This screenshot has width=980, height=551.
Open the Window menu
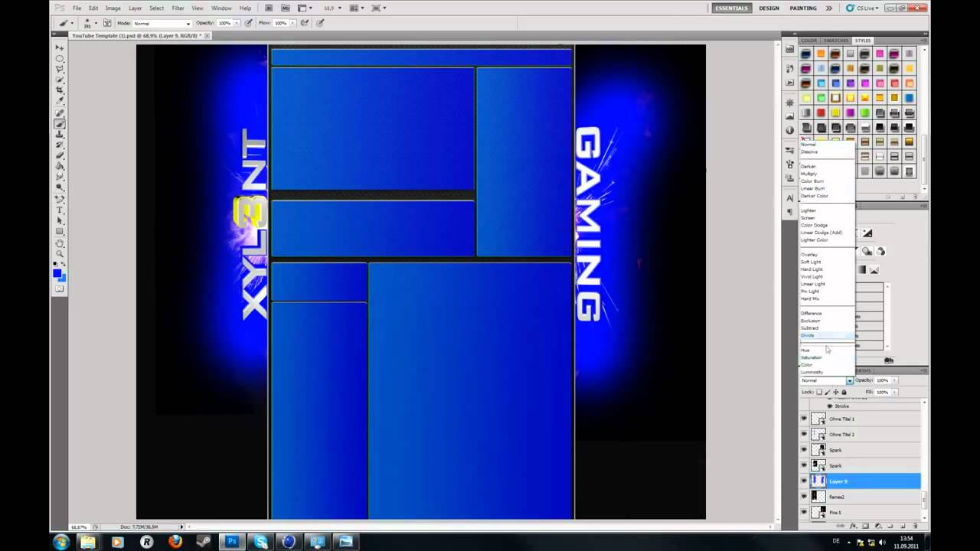[221, 8]
